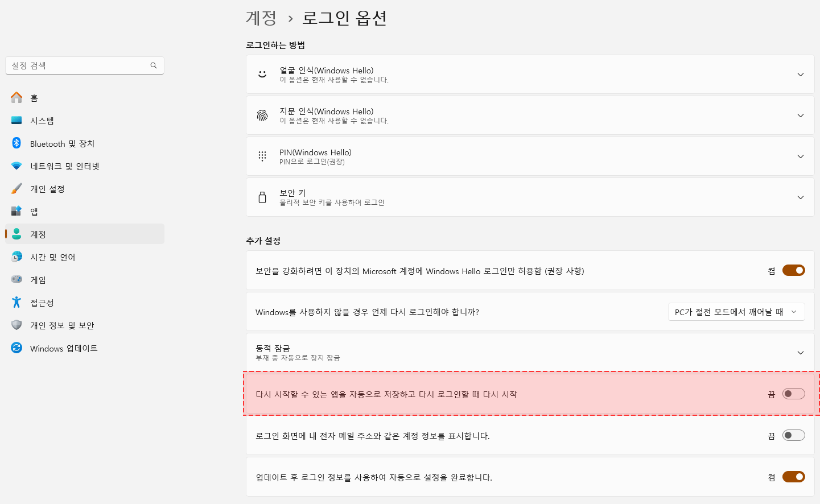Click the security key icon
The image size is (820, 504).
(x=262, y=196)
